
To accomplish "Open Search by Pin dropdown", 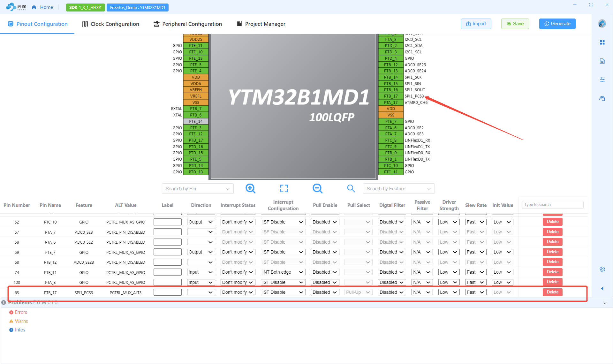I will [198, 189].
